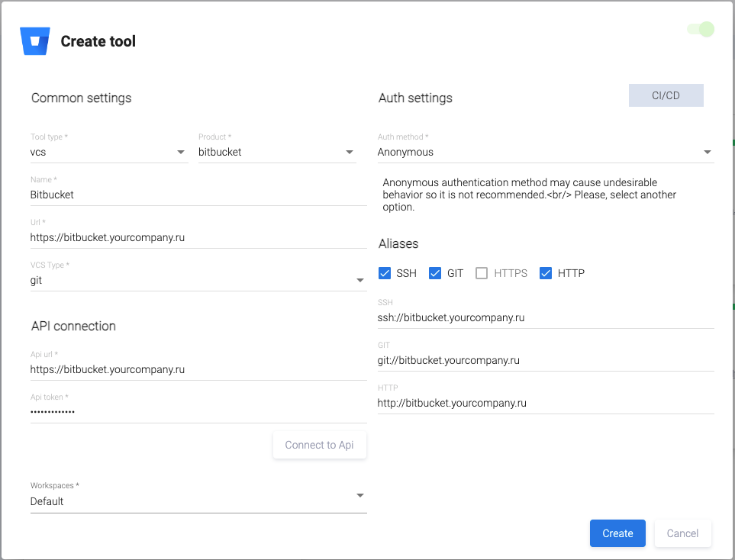Select the Api url text field
Image resolution: width=735 pixels, height=560 pixels.
[198, 370]
